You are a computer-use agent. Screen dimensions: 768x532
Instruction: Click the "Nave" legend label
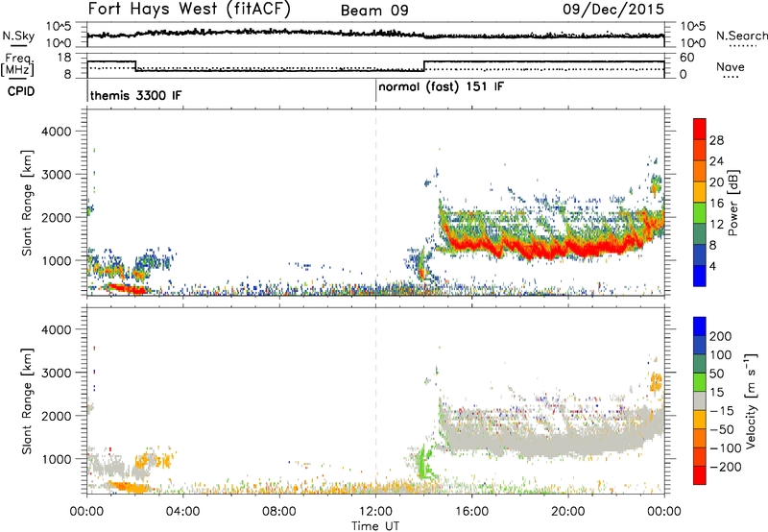click(731, 67)
